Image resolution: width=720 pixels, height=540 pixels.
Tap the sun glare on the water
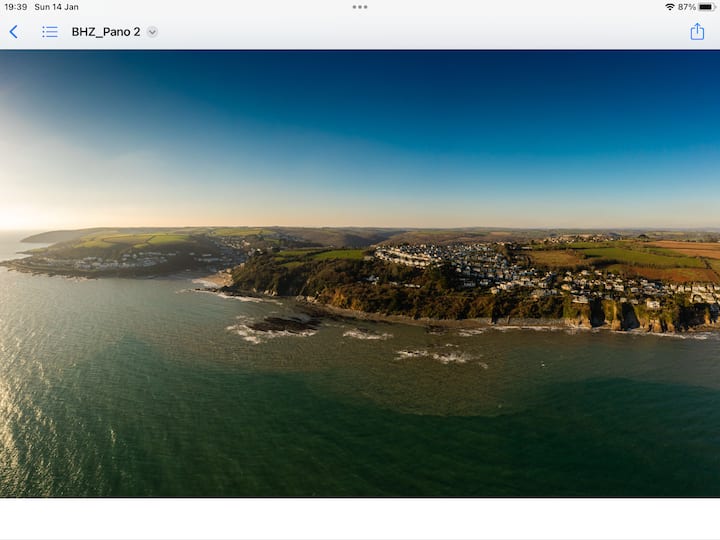(x=30, y=400)
